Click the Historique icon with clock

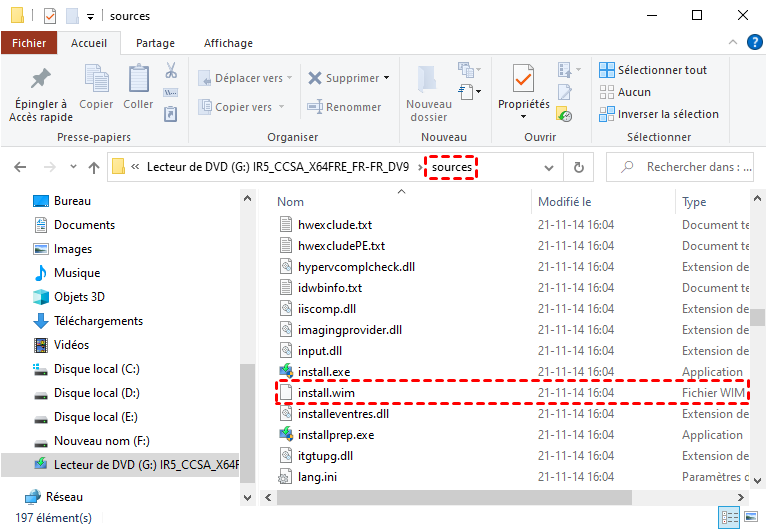pos(564,114)
